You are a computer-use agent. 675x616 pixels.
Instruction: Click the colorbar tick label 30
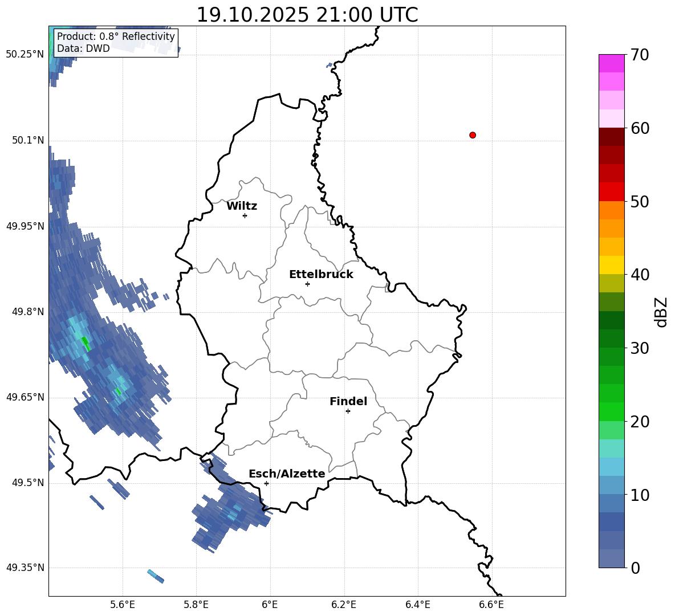(640, 348)
